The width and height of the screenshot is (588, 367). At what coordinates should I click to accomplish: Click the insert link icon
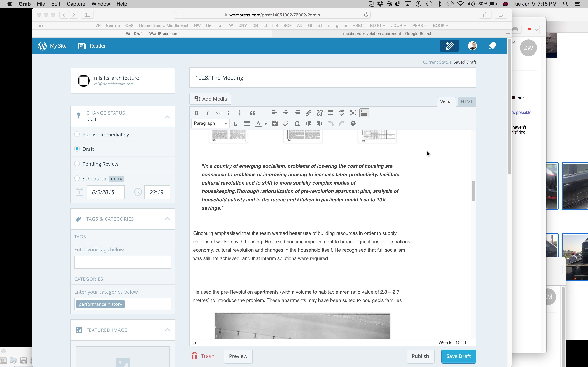pos(308,113)
